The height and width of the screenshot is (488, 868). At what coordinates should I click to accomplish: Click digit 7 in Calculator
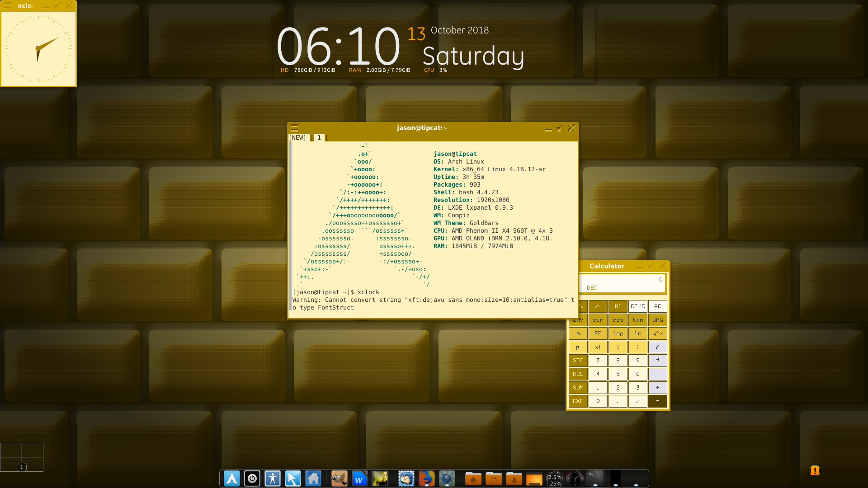tap(598, 361)
